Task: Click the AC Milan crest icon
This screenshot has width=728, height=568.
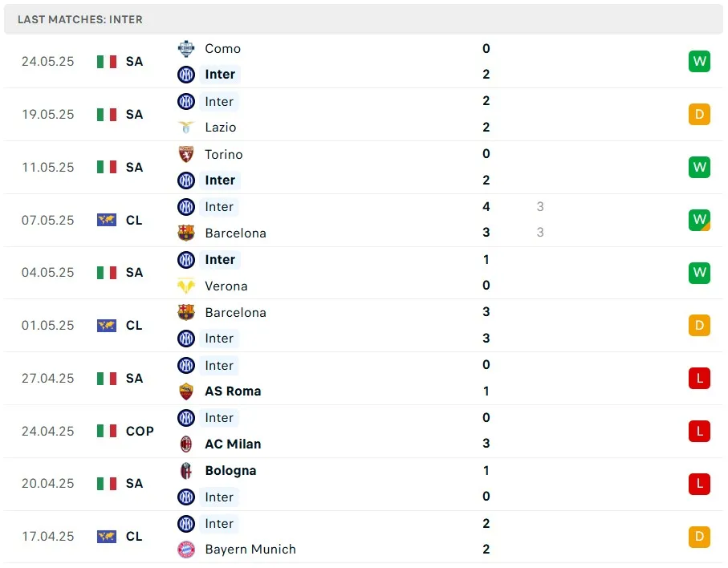Action: tap(186, 444)
